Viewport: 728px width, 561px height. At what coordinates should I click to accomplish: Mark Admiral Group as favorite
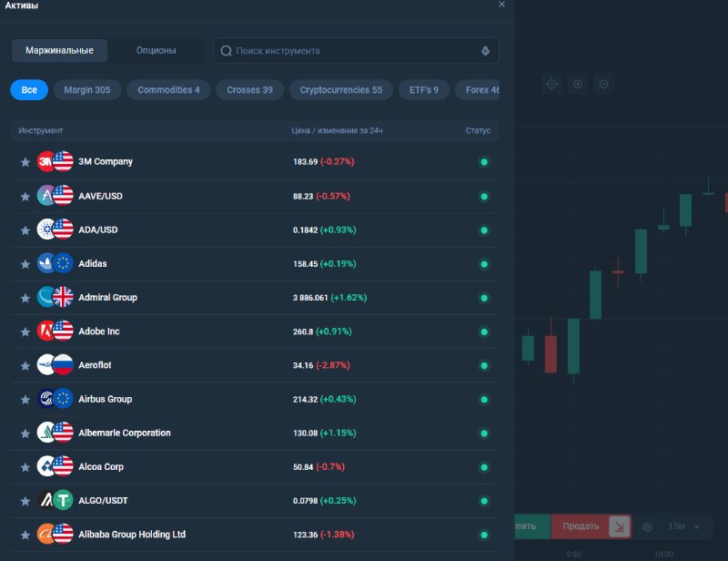point(25,299)
